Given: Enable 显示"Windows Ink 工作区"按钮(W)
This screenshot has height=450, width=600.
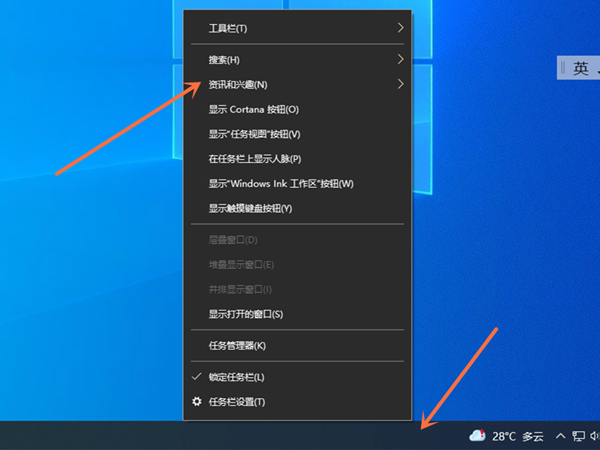Looking at the screenshot, I should point(281,184).
